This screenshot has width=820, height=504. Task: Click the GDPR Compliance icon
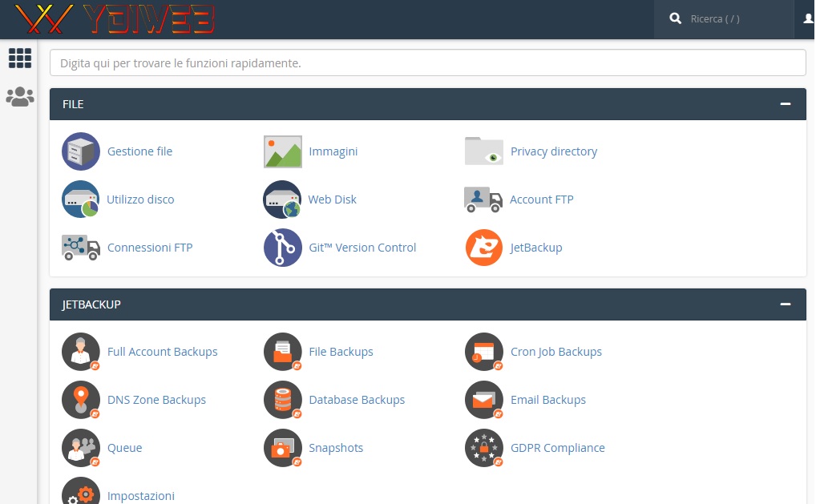tap(484, 448)
